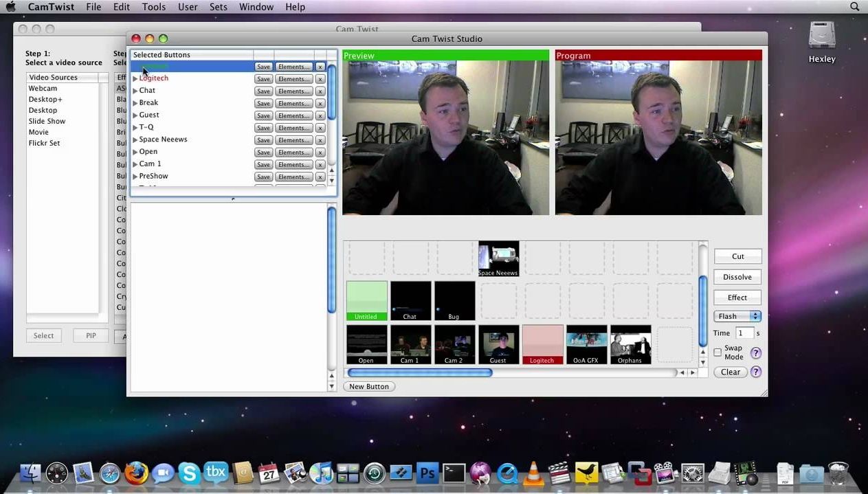Enable the Swap Mode checkbox
The width and height of the screenshot is (868, 494).
point(717,352)
